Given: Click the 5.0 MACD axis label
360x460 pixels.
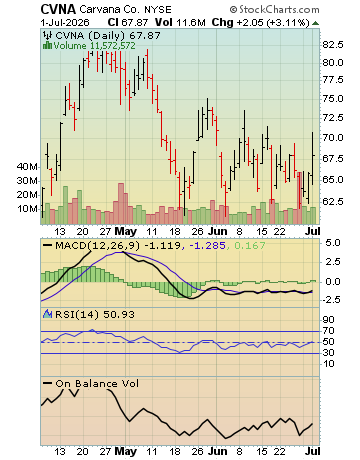Looking at the screenshot, I should [x=333, y=243].
